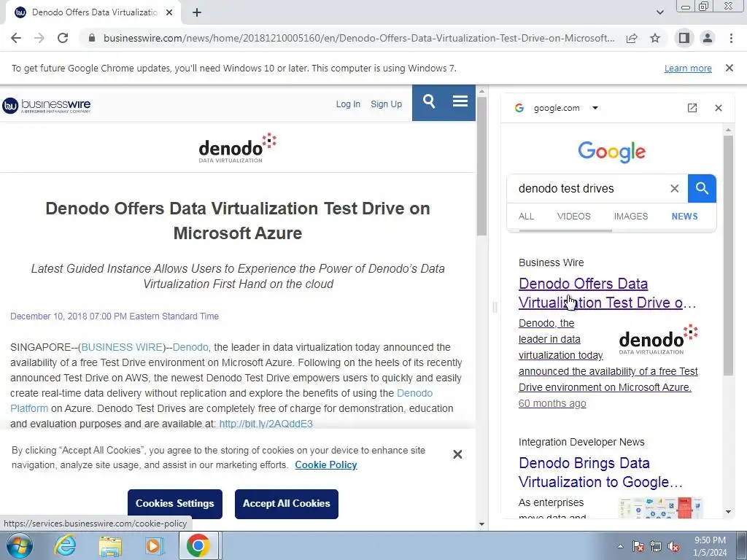Image resolution: width=747 pixels, height=560 pixels.
Task: Close the cookie consent banner
Action: click(x=457, y=454)
